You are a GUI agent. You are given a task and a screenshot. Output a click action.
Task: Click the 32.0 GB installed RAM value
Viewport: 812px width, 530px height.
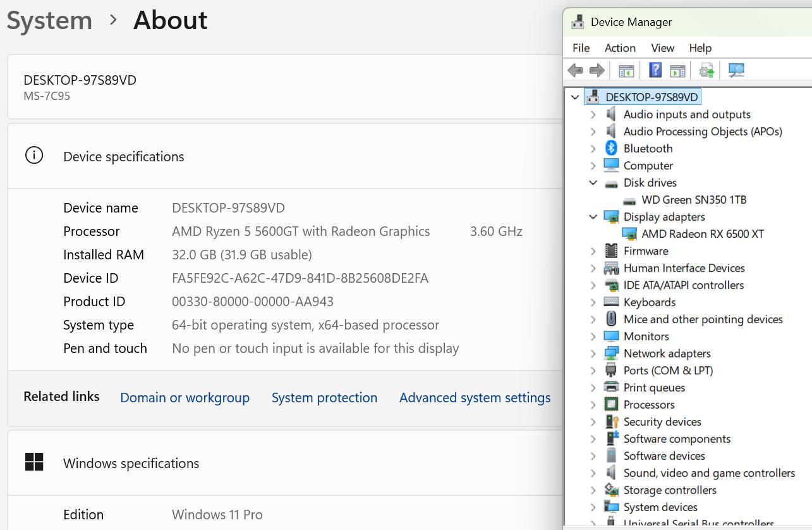[242, 255]
